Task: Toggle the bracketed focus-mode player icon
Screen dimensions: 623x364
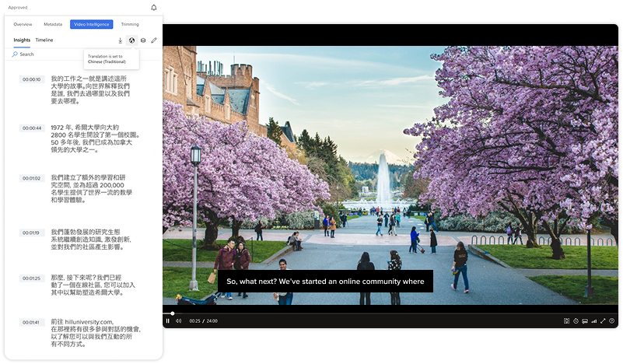Action: [566, 320]
